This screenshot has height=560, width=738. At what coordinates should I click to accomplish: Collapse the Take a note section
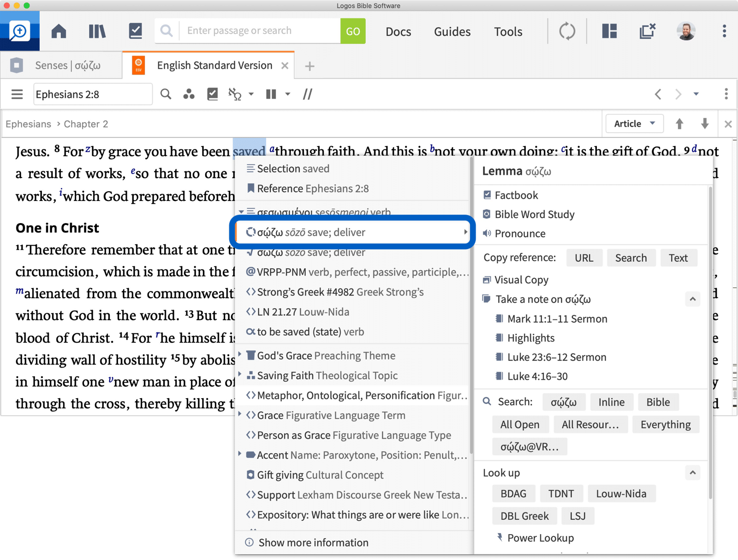(692, 299)
